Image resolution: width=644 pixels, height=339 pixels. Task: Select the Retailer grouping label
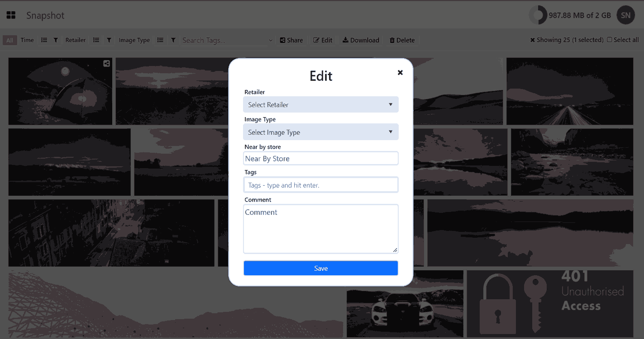pyautogui.click(x=76, y=40)
